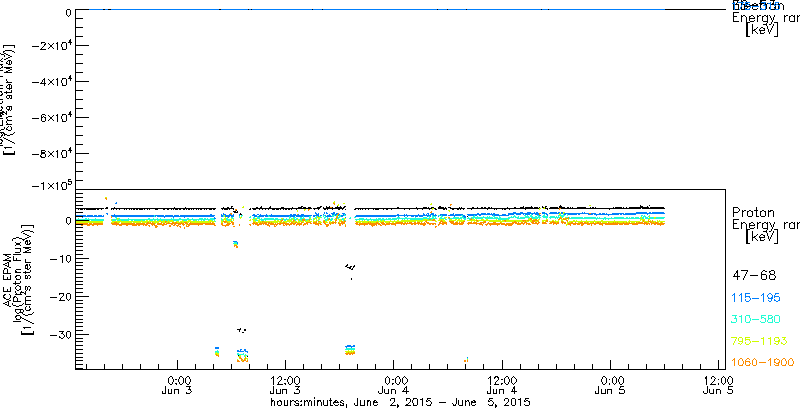This screenshot has width=800, height=410.
Task: Click the 12:00 Jun 4 time tick label
Action: pyautogui.click(x=503, y=386)
